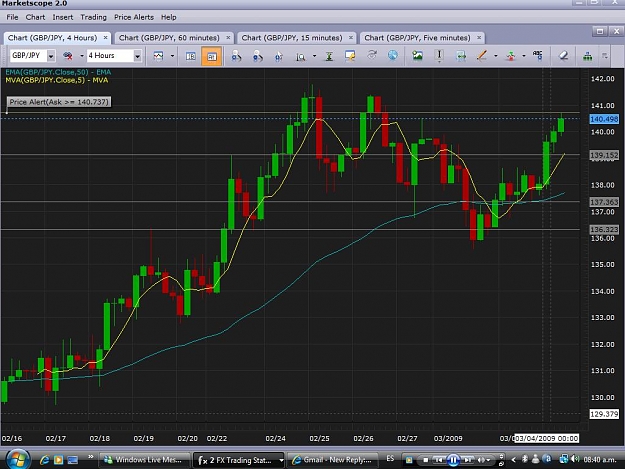Viewport: 625px width, 469px height.
Task: Open the Help menu
Action: coord(169,17)
